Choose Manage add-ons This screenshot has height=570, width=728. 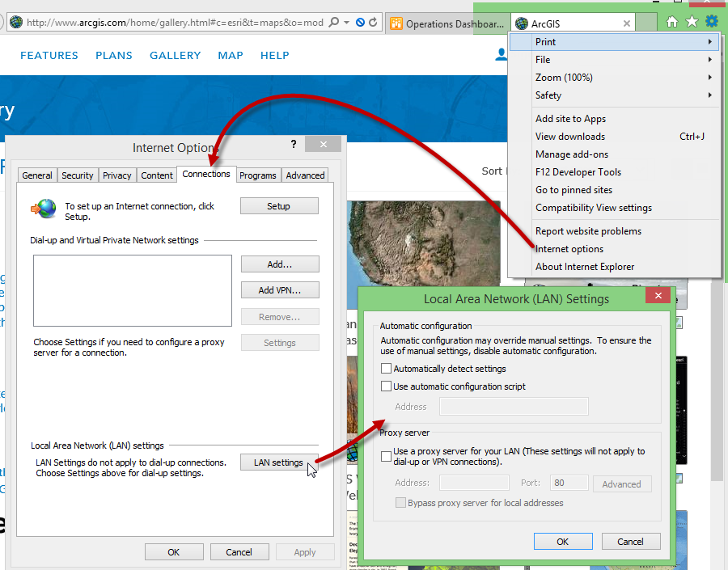(x=572, y=154)
